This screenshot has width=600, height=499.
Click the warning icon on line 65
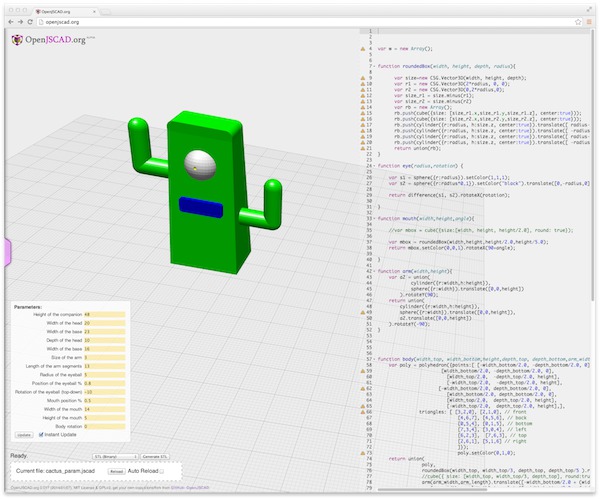pos(363,406)
